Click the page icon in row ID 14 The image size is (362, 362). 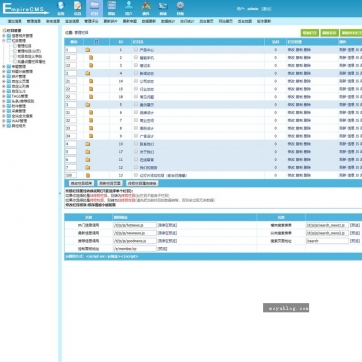click(x=91, y=81)
